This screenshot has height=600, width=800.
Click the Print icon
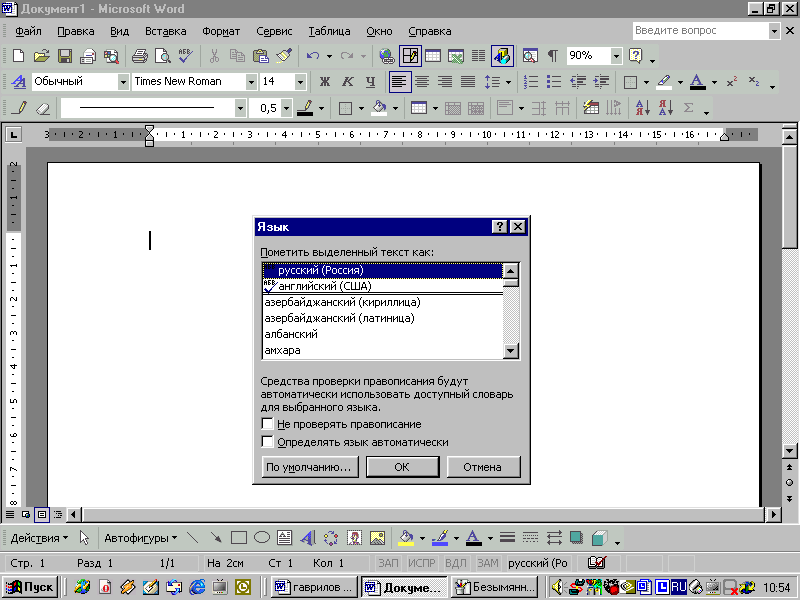point(139,56)
